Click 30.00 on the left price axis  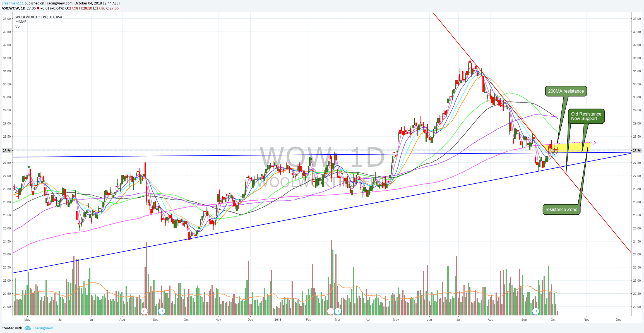(x=7, y=97)
